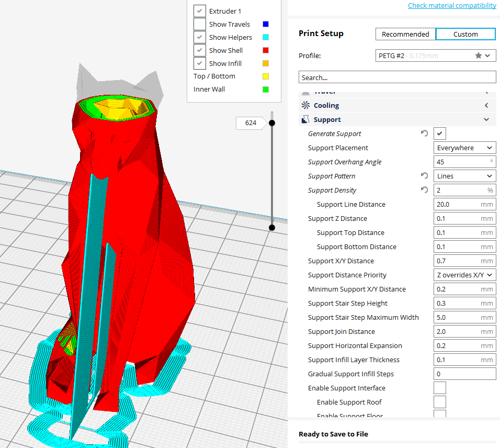Viewport: 500px width, 448px height.
Task: Click the Support section icon
Action: point(305,120)
